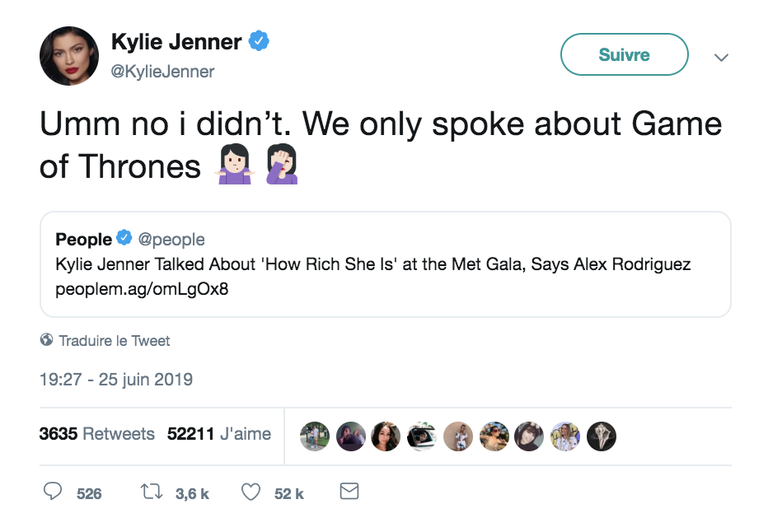This screenshot has width=768, height=532.
Task: Click Kylie Jenner's blue verified badge
Action: click(x=259, y=42)
